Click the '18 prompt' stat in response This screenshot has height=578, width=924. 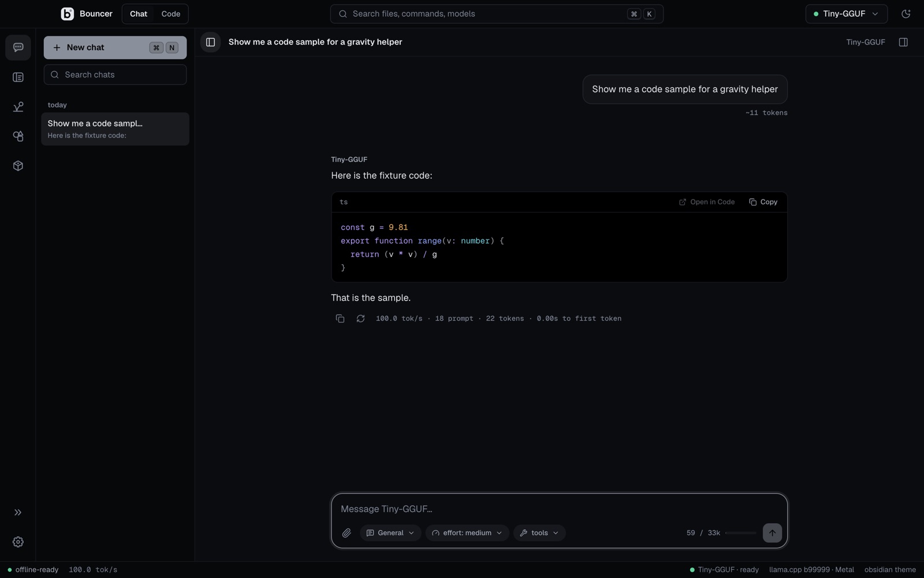(454, 318)
